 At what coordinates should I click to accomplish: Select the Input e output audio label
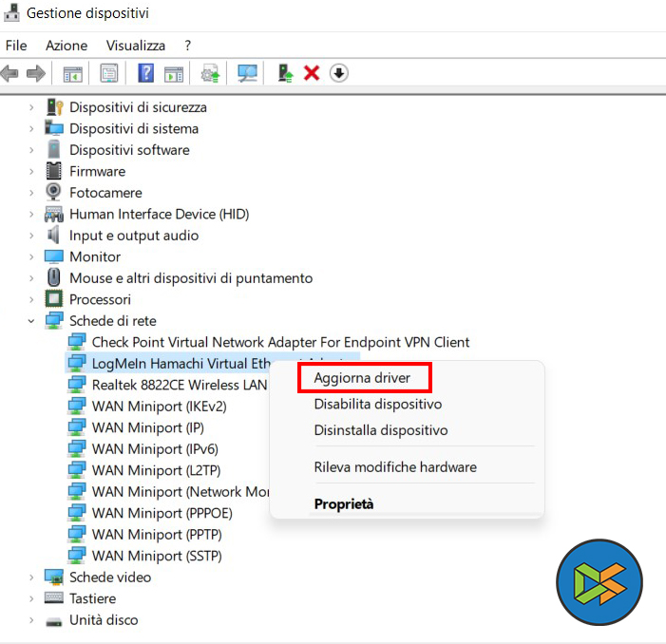coord(134,236)
